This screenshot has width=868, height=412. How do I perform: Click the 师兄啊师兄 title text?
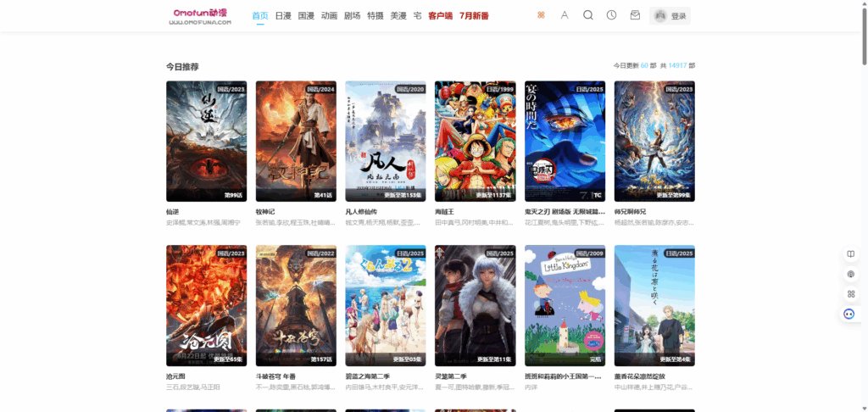click(x=631, y=212)
